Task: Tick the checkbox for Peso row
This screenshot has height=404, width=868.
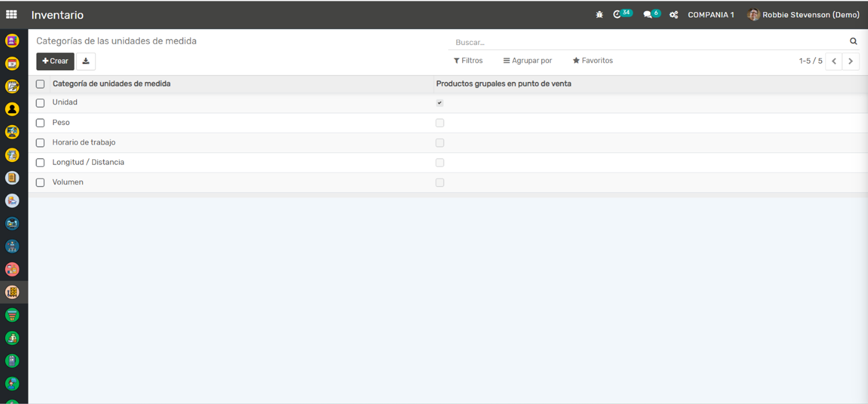Action: (x=40, y=123)
